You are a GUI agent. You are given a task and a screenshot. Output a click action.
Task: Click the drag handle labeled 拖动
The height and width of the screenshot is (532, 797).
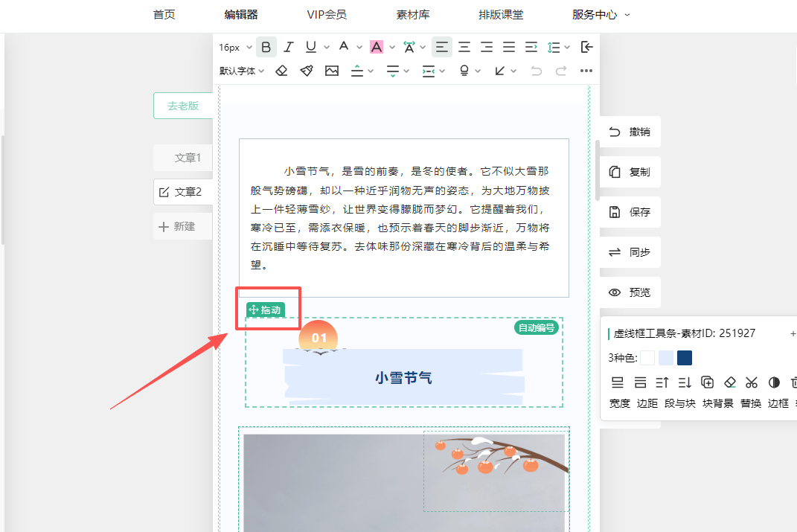pos(266,310)
